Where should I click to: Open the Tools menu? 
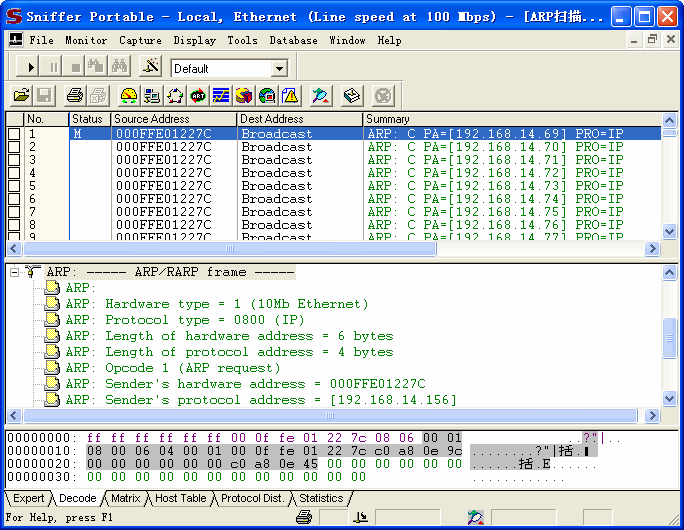(242, 40)
